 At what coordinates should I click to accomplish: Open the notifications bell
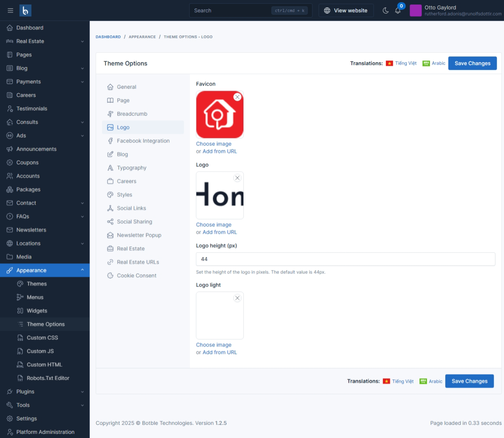pos(398,11)
